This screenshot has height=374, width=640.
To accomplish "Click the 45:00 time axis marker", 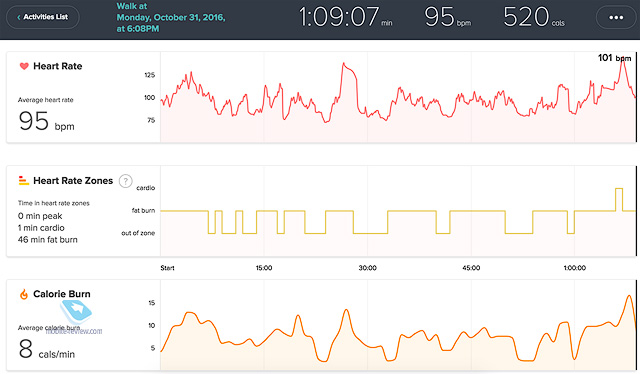I will (471, 268).
